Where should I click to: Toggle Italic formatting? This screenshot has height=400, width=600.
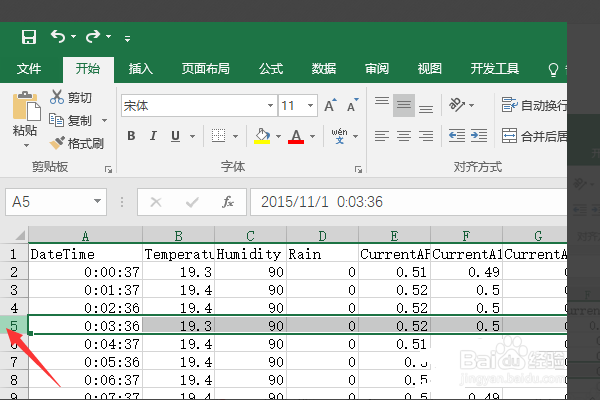tap(153, 136)
